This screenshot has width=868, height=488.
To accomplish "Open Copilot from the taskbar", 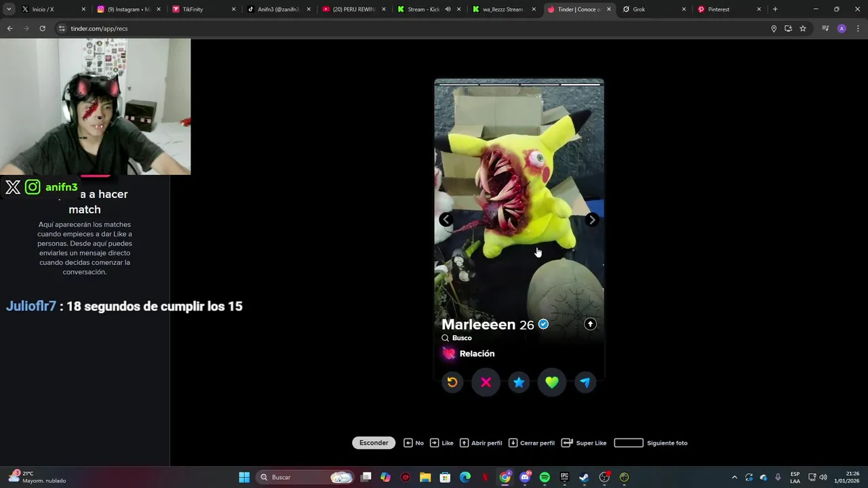I will pyautogui.click(x=386, y=477).
